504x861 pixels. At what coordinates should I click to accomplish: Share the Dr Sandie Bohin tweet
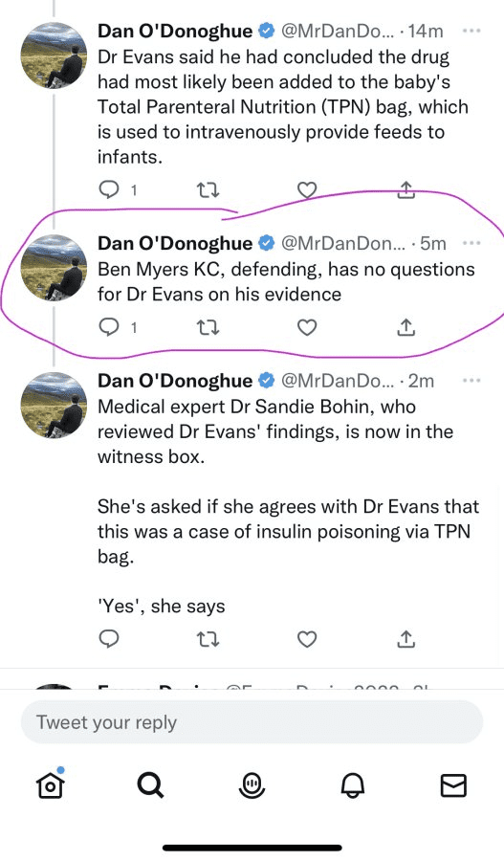point(405,639)
